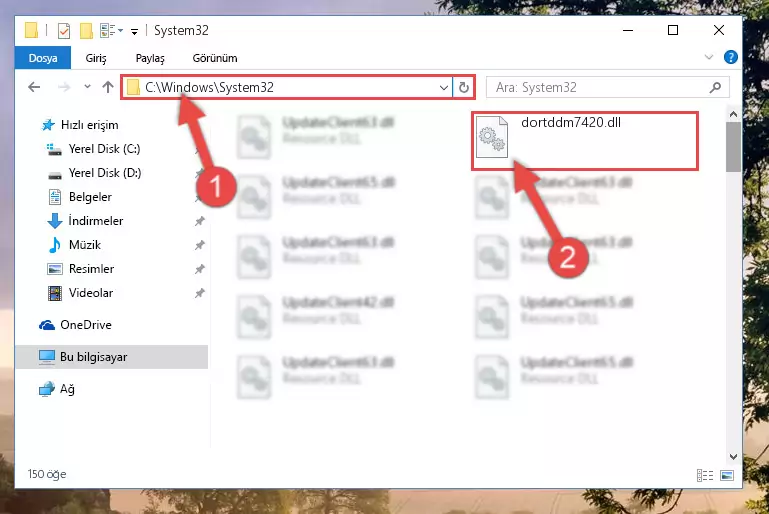Go up one folder level with the up arrow

(108, 87)
